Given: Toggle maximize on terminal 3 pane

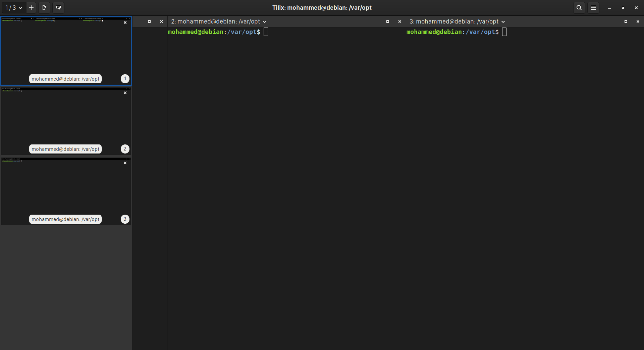Looking at the screenshot, I should 626,21.
